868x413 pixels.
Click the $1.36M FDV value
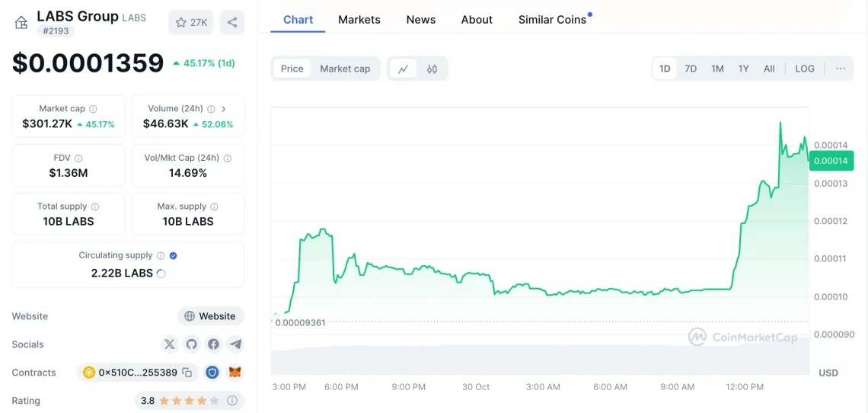click(x=68, y=173)
